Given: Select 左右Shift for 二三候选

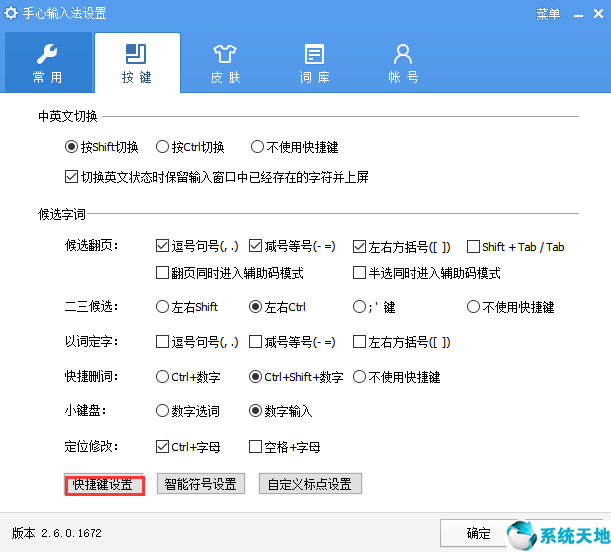Looking at the screenshot, I should (187, 307).
